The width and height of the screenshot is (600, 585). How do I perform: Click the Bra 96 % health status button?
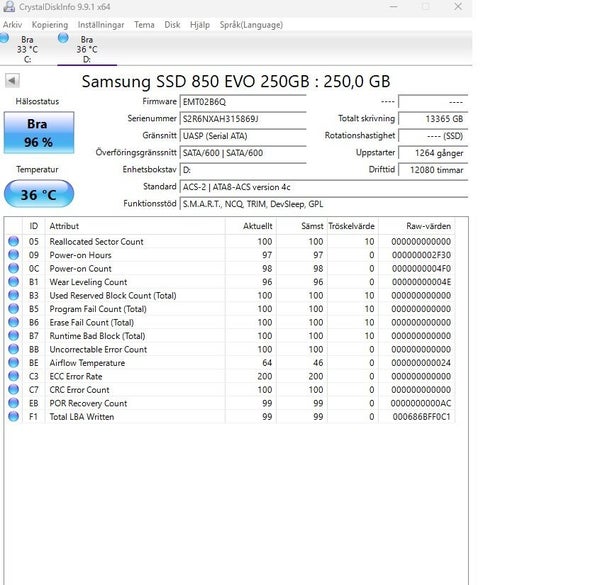point(39,133)
